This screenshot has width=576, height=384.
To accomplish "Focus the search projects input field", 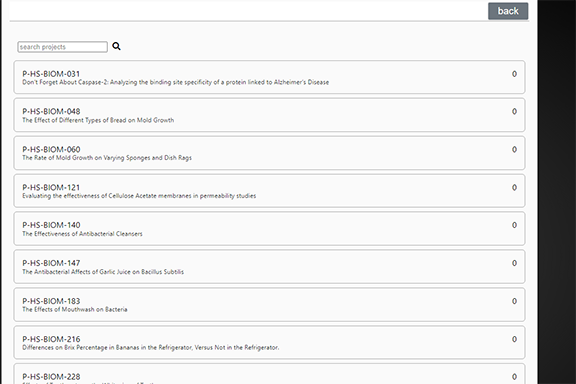I will (62, 47).
